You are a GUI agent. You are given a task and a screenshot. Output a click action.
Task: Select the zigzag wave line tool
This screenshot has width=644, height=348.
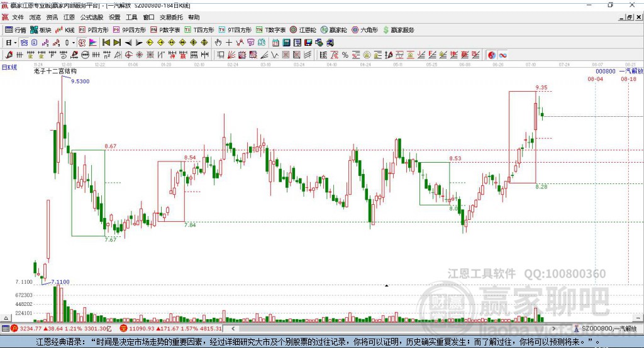275,55
